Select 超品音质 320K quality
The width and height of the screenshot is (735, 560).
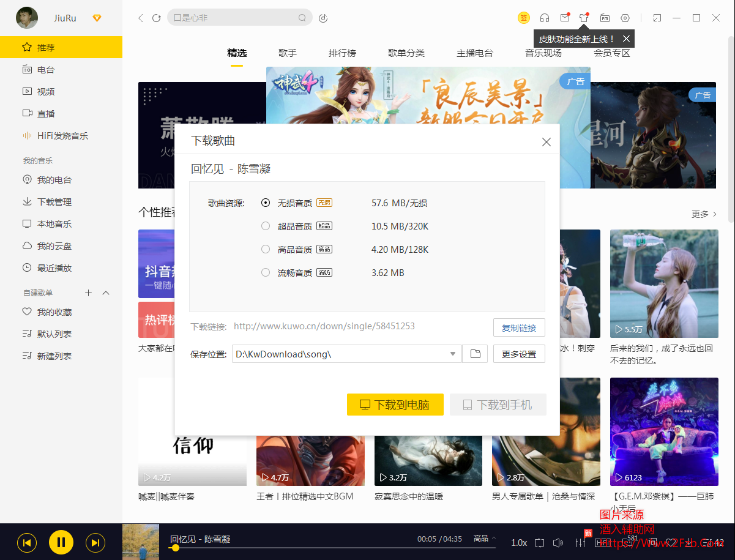[266, 226]
